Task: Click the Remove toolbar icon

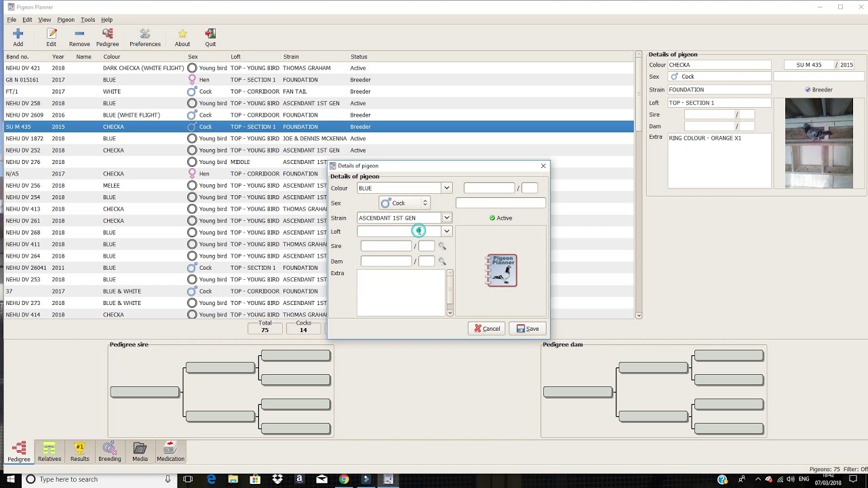Action: pos(79,37)
